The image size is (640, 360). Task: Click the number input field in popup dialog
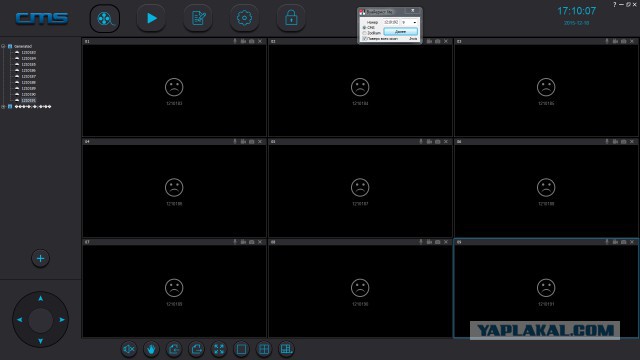(391, 22)
